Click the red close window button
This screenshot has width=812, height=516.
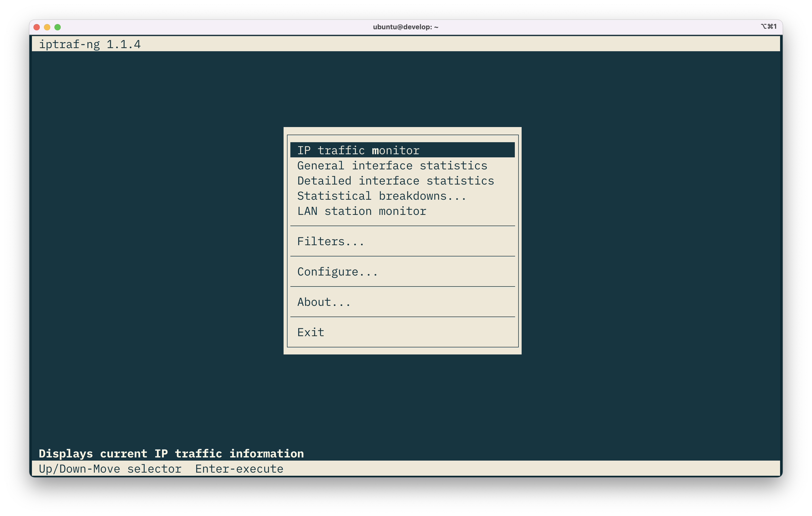pos(37,27)
